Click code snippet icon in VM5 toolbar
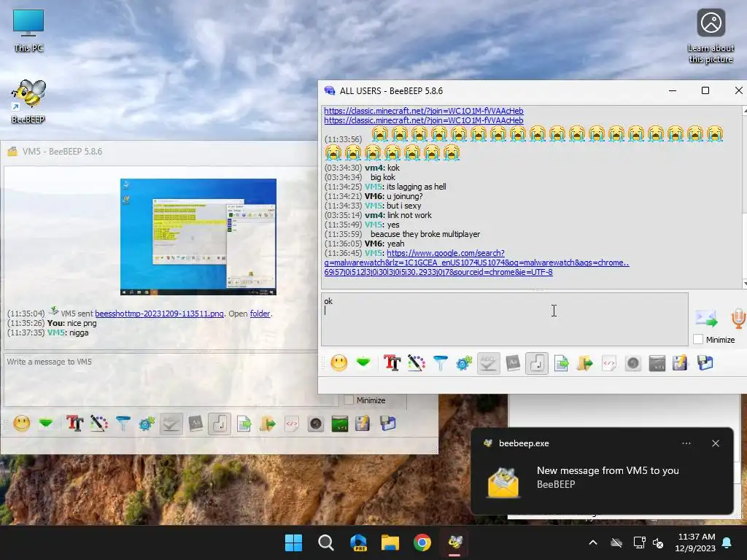 [292, 424]
